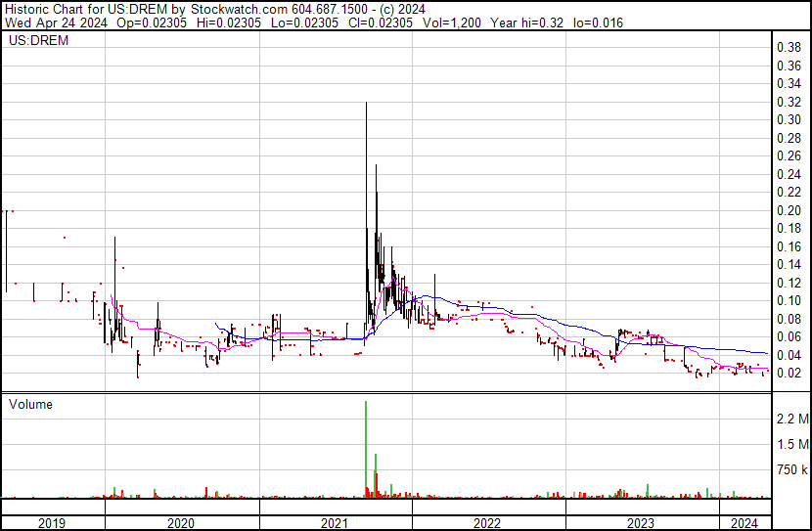This screenshot has width=812, height=531.
Task: Click the 0.20 price axis label
Action: point(788,210)
